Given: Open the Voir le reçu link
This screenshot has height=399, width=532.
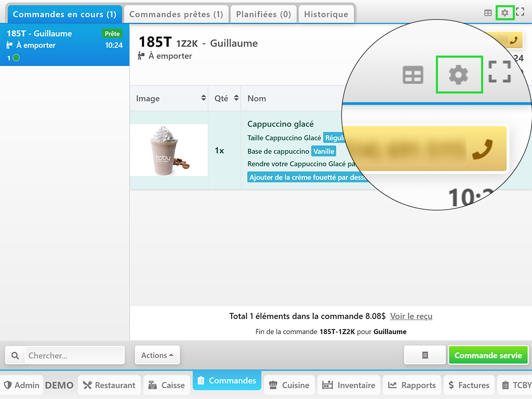Looking at the screenshot, I should click(411, 316).
